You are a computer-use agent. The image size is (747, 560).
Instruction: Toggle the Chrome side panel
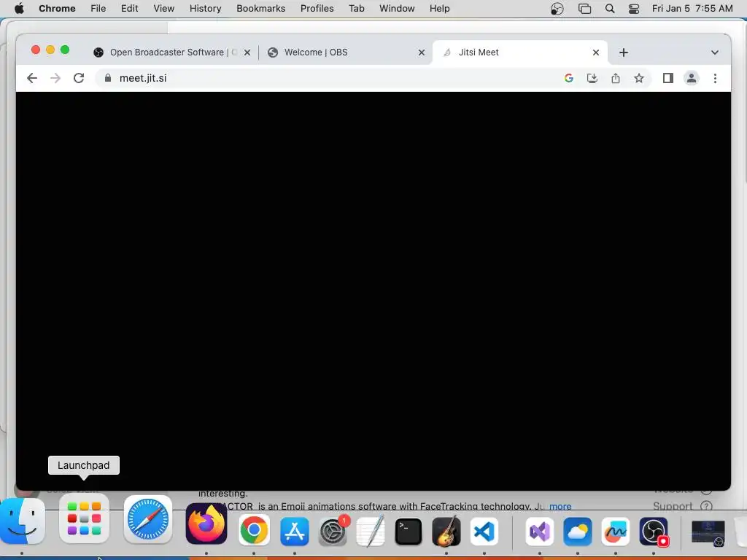[668, 78]
